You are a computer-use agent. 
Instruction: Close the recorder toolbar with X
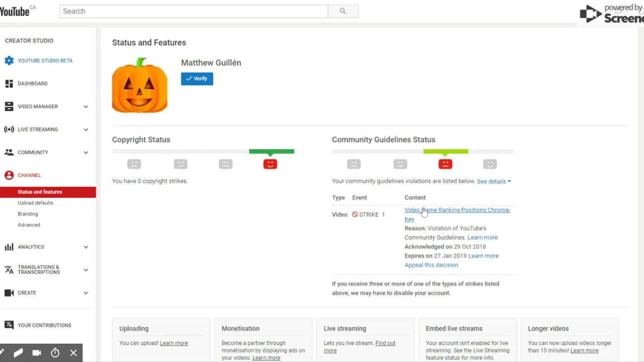[73, 353]
